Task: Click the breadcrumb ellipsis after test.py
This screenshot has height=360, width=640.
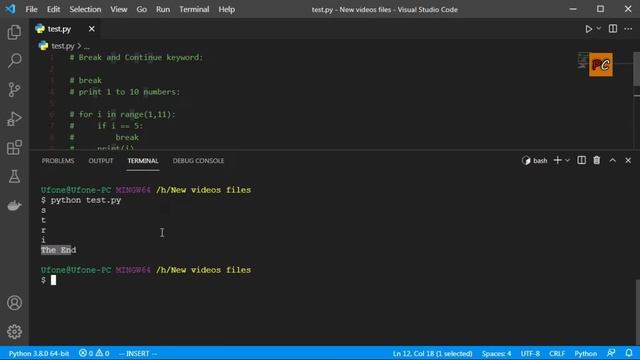Action: coord(87,46)
